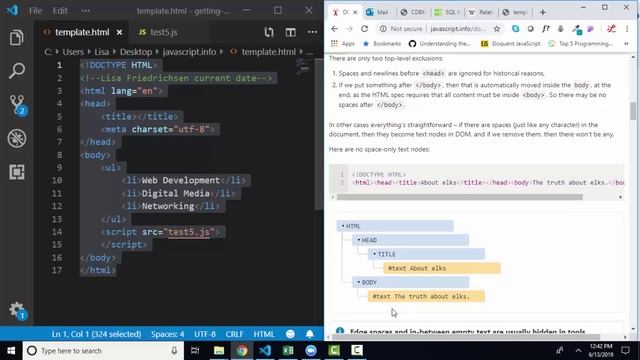This screenshot has height=360, width=640.
Task: Change language mode HTML in status bar
Action: click(x=264, y=334)
